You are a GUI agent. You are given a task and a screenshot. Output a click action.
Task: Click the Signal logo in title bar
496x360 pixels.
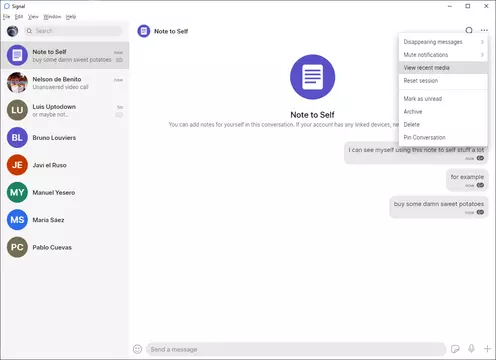point(7,6)
